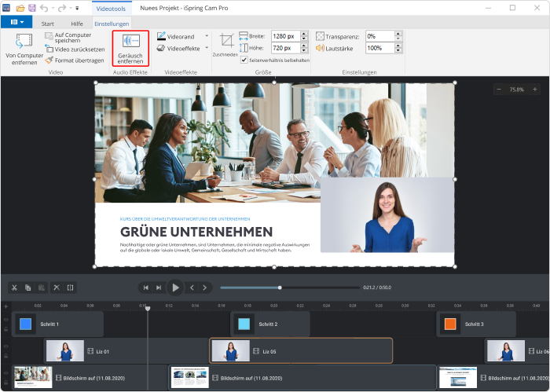
Task: Click the 75.8% zoom level display
Action: click(x=517, y=90)
